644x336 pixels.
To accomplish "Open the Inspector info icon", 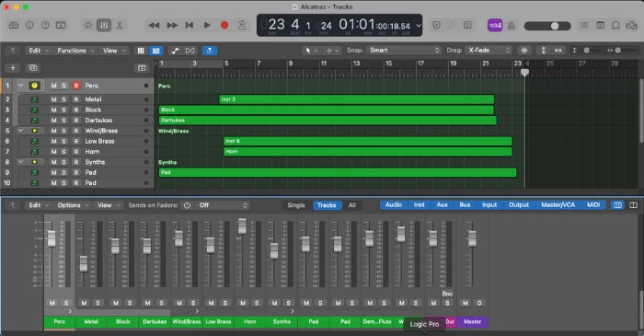I will point(29,25).
